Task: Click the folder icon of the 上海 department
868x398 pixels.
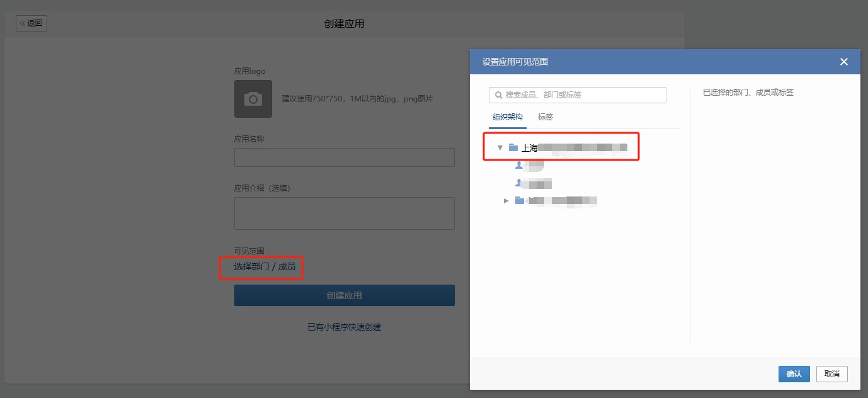Action: click(x=513, y=148)
